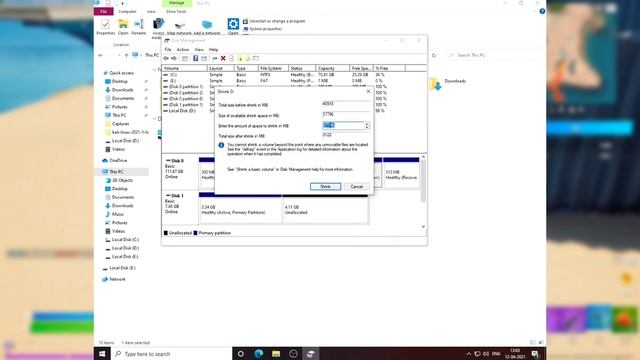Open Disk Management File menu

point(168,49)
